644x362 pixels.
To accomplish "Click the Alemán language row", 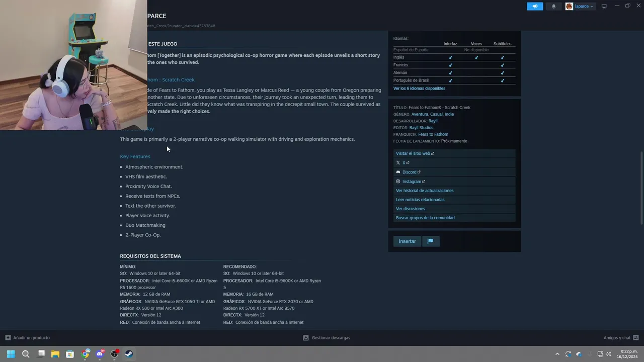I will [x=454, y=73].
